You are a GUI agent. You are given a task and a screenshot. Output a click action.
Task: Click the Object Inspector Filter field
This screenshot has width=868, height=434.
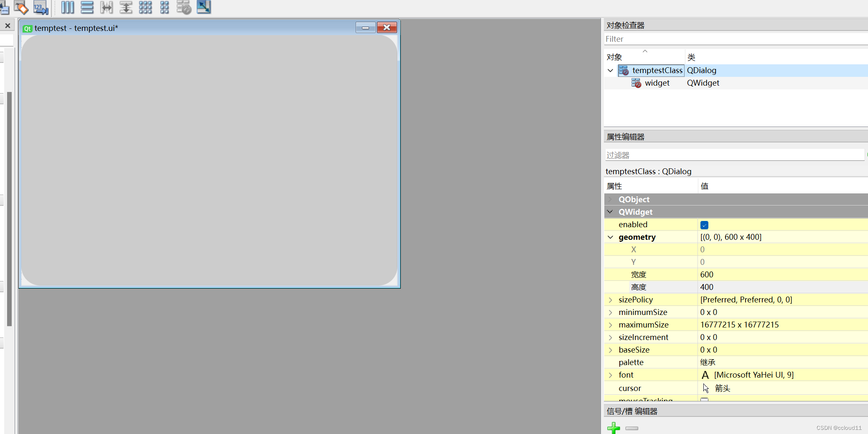[736, 39]
